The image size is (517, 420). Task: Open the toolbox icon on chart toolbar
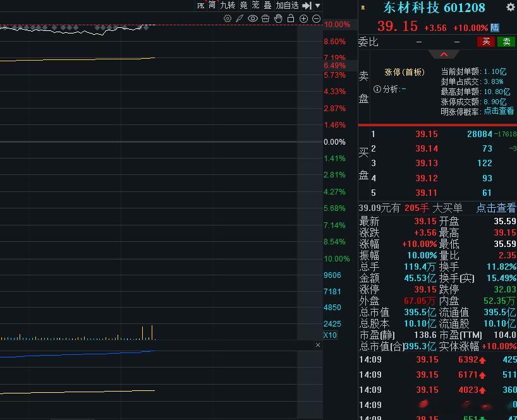265,18
